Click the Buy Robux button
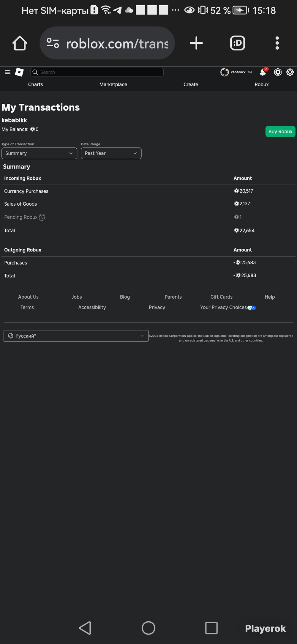The width and height of the screenshot is (297, 644). [x=280, y=132]
